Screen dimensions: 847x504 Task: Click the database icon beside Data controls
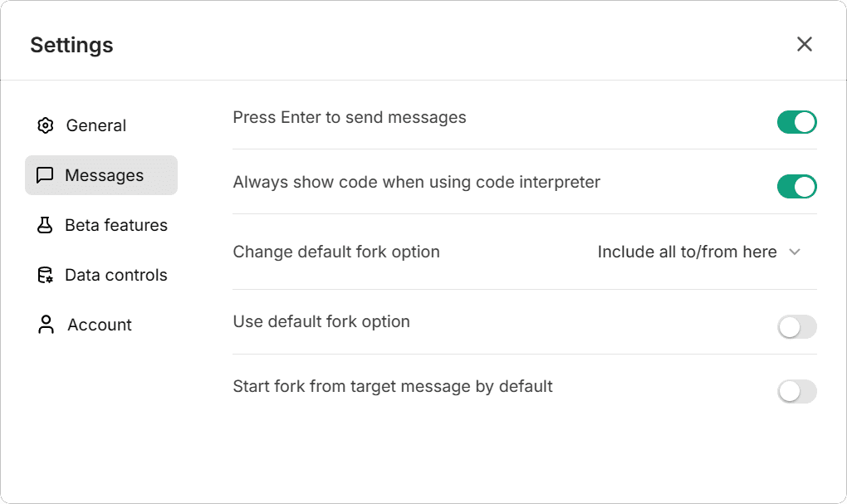[46, 275]
